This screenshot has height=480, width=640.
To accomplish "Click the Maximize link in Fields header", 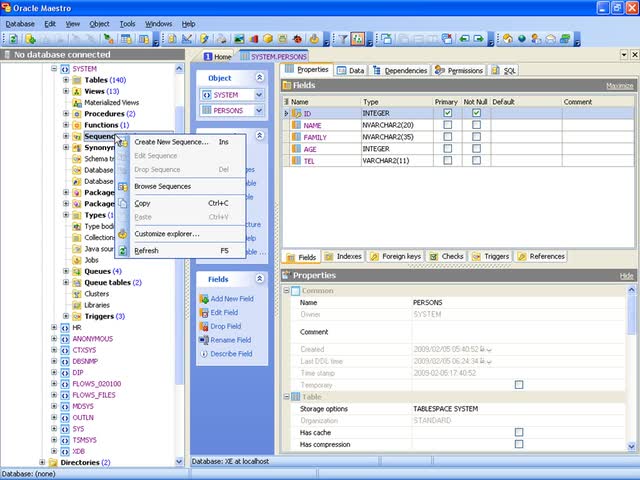I will (x=619, y=86).
